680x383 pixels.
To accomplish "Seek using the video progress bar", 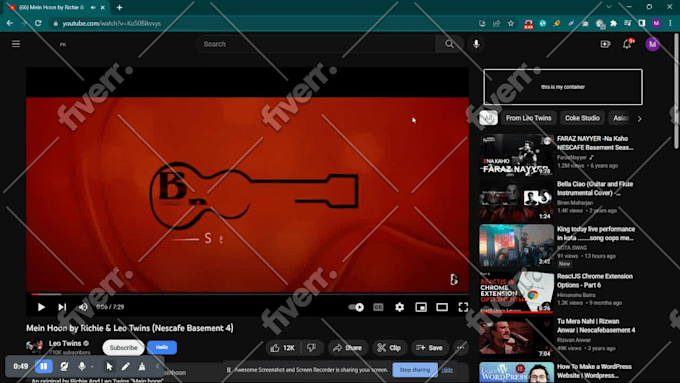I will [x=247, y=294].
